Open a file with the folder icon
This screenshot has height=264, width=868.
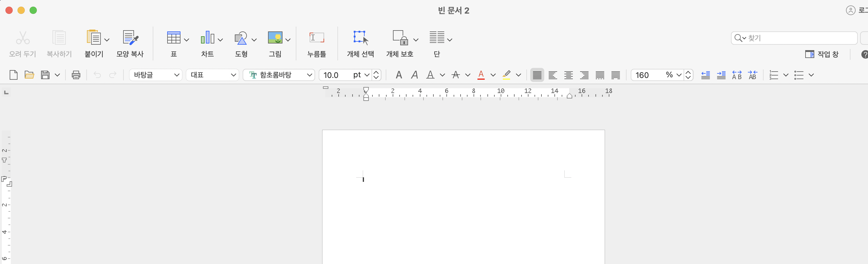coord(29,75)
